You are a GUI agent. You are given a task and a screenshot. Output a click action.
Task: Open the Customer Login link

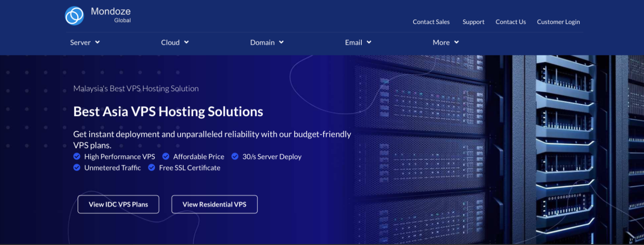559,22
